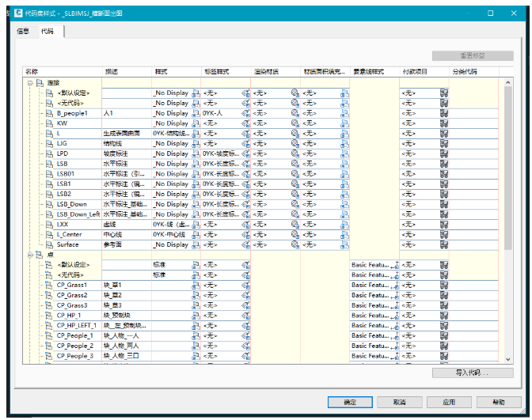Switch to the 信息 tab

coord(23,31)
